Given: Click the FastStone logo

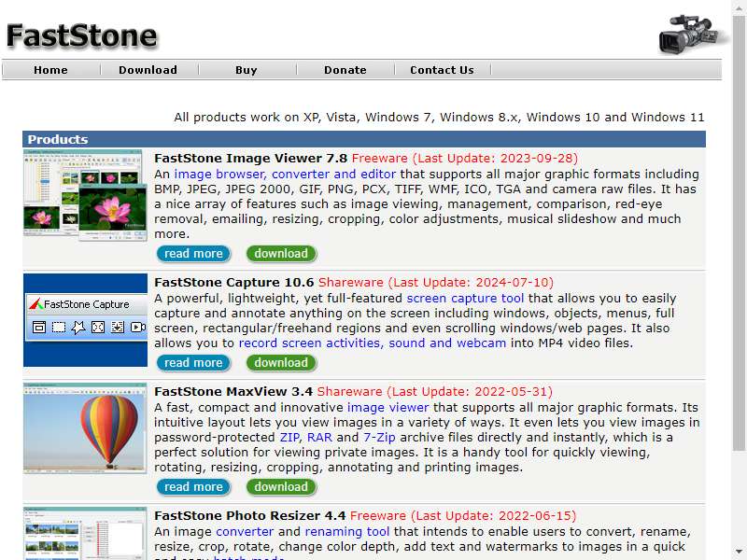Looking at the screenshot, I should [x=81, y=36].
